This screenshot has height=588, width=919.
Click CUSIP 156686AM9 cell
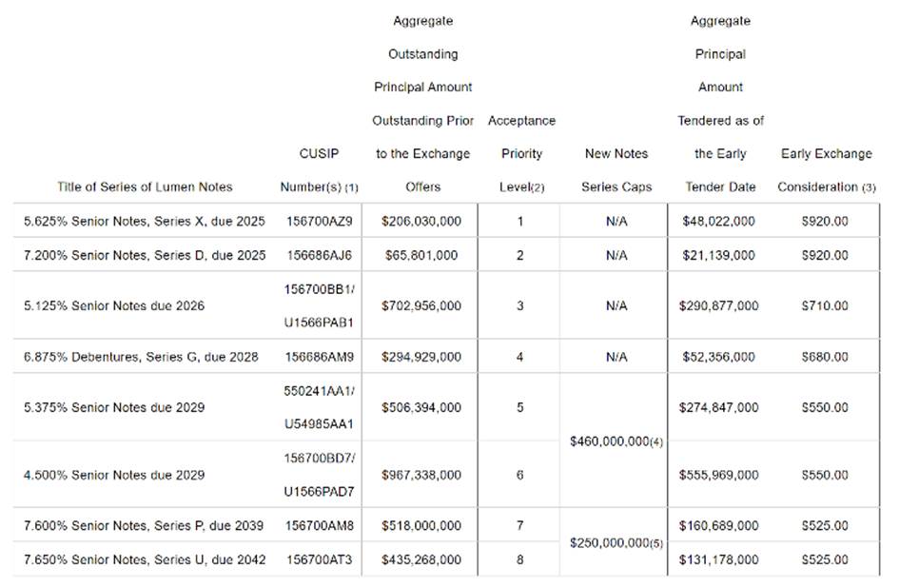point(320,357)
